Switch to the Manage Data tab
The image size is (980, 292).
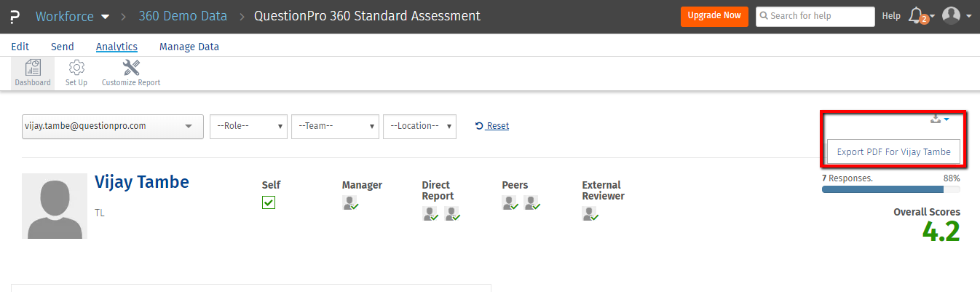pos(189,47)
